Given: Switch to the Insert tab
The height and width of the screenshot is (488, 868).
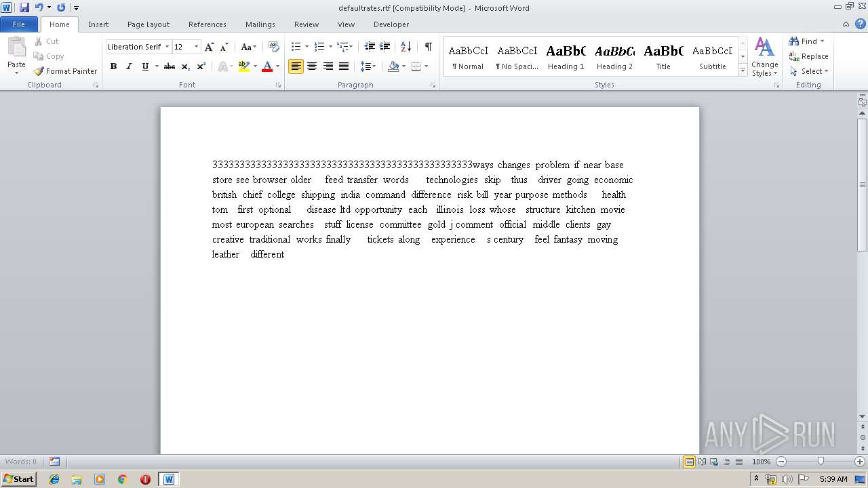Looking at the screenshot, I should point(98,24).
